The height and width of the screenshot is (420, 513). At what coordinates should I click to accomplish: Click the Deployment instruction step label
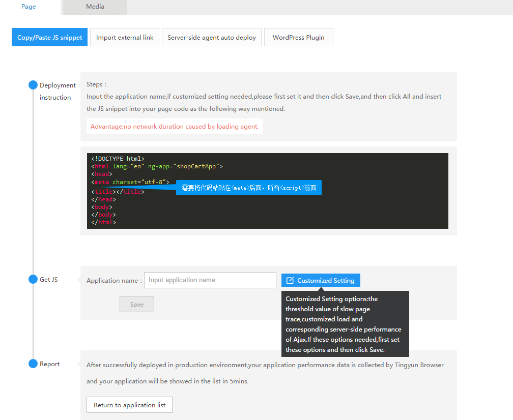[x=58, y=91]
